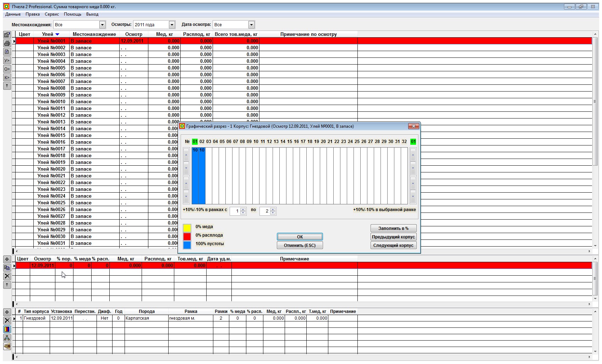
Task: Confirm the dialog with OK
Action: pyautogui.click(x=300, y=237)
